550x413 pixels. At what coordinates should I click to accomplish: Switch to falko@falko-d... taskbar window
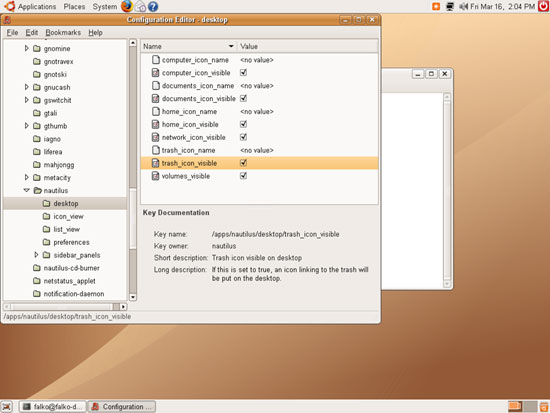(53, 407)
